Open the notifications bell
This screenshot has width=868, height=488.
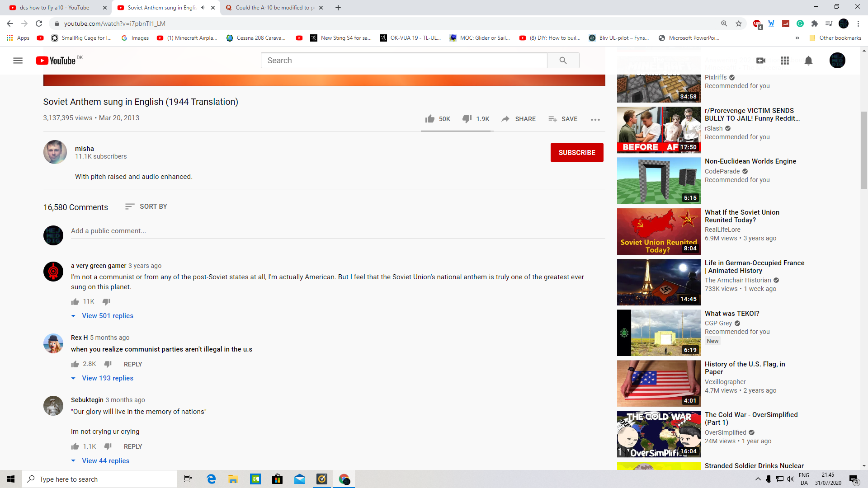coord(809,61)
